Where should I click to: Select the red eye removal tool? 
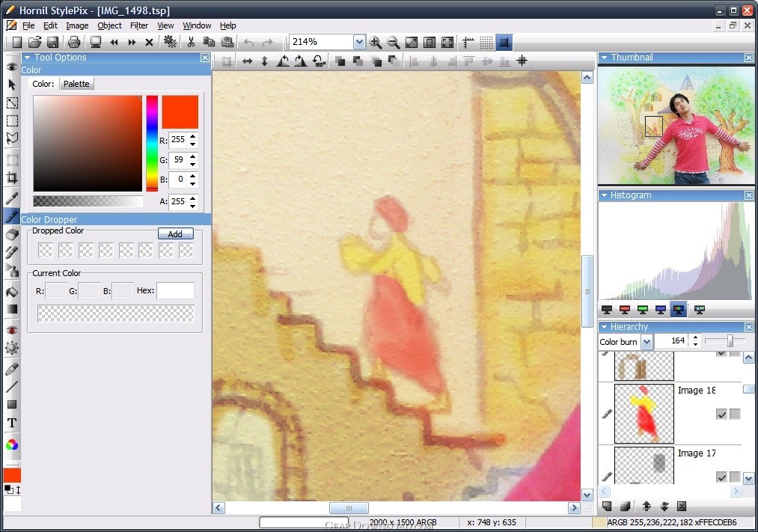coord(12,329)
